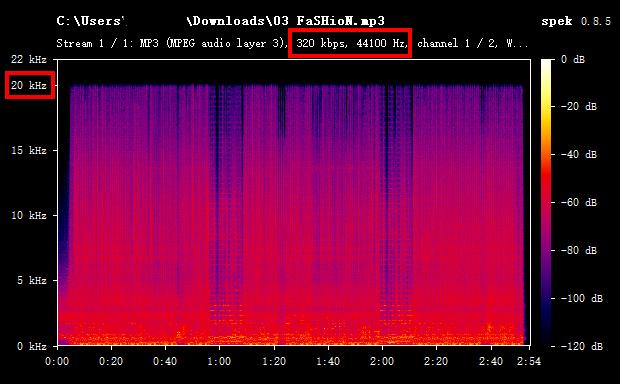This screenshot has width=620, height=384.
Task: Click the -20 dB scale label
Action: click(x=578, y=106)
